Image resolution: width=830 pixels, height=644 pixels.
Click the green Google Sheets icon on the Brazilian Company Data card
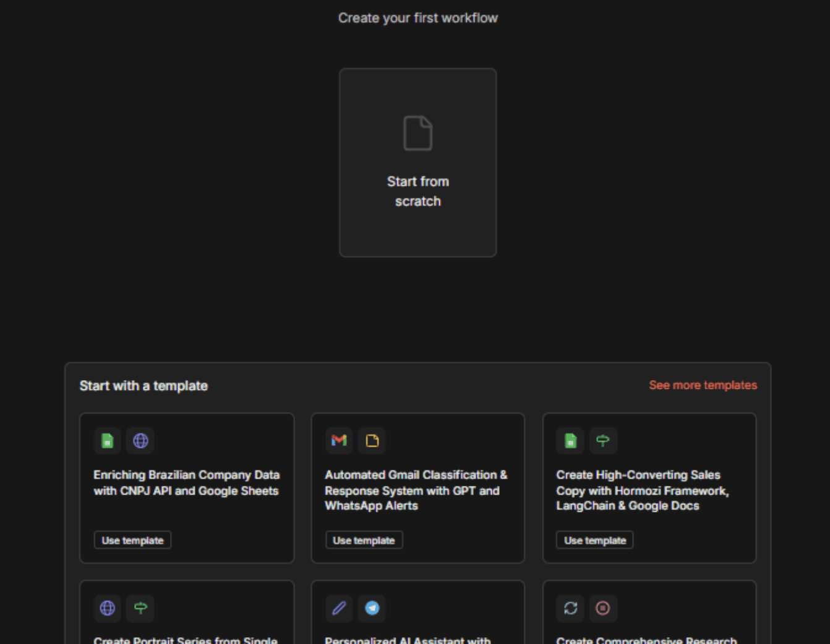108,441
